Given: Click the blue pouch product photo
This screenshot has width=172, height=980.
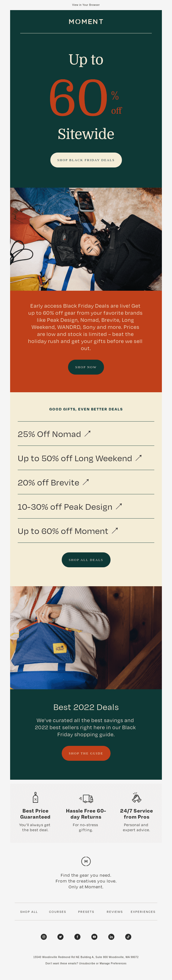Looking at the screenshot, I should point(86,638).
